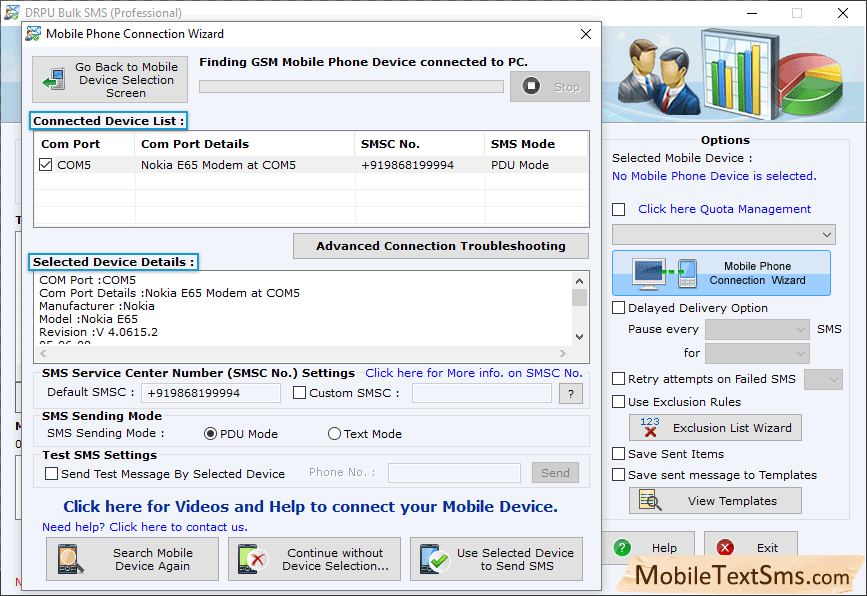Check Send Test Message By Selected Device
The image size is (867, 596).
point(51,473)
